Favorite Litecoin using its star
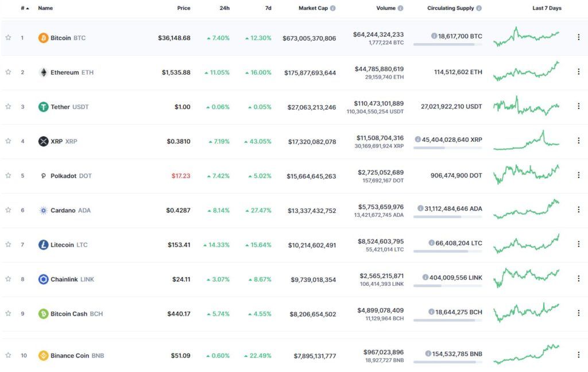588x372 pixels. tap(8, 245)
